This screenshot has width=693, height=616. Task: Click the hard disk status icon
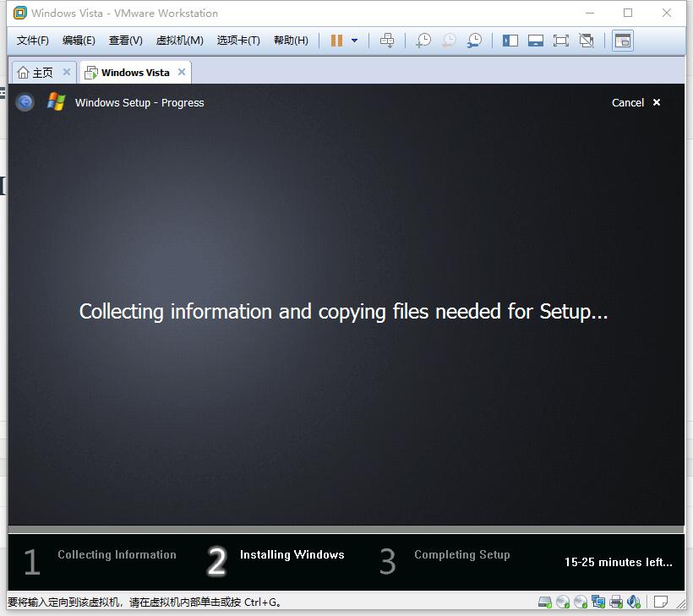pos(545,602)
